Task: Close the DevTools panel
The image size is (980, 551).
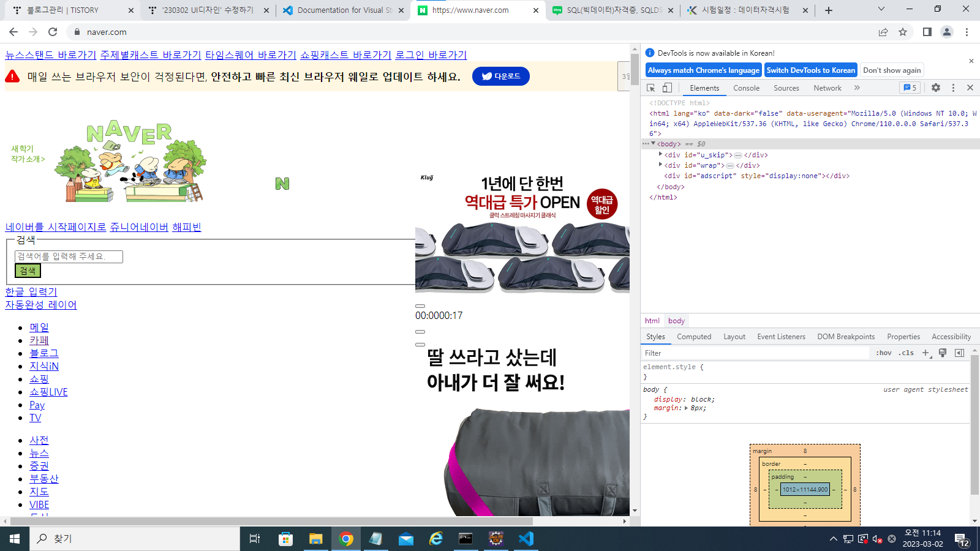Action: [x=970, y=88]
